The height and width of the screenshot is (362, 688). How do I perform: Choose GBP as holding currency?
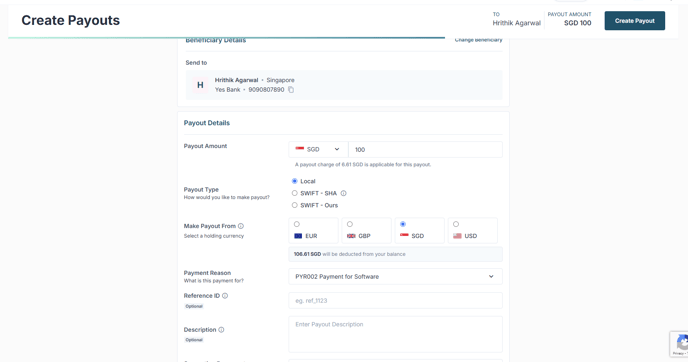coord(366,230)
